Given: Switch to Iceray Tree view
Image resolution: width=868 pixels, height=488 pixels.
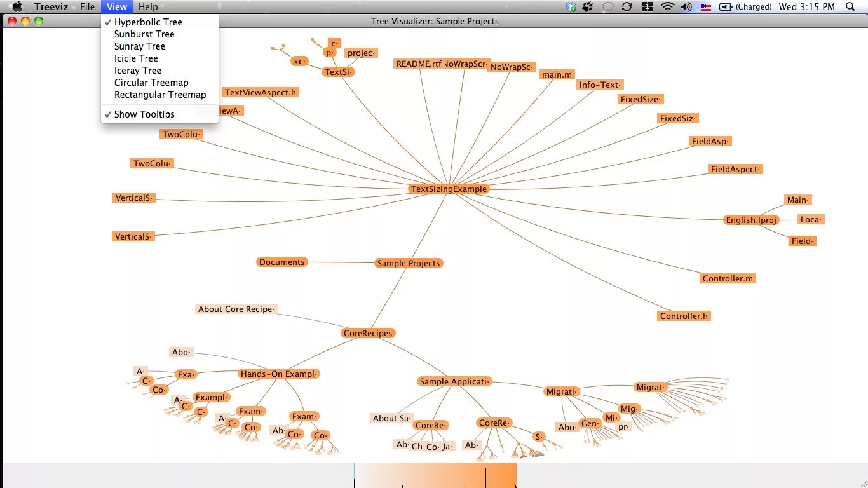Looking at the screenshot, I should [x=159, y=71].
